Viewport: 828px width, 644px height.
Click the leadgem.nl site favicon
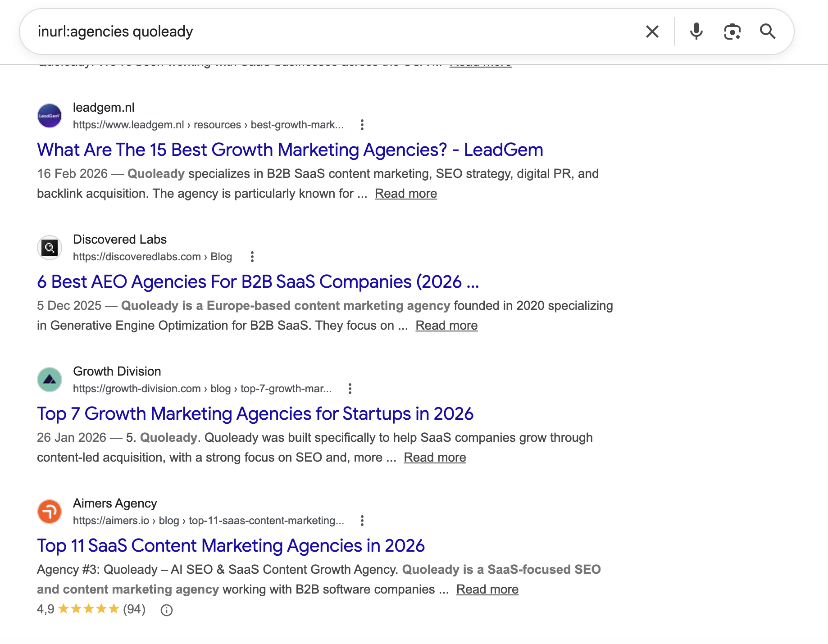pos(50,116)
